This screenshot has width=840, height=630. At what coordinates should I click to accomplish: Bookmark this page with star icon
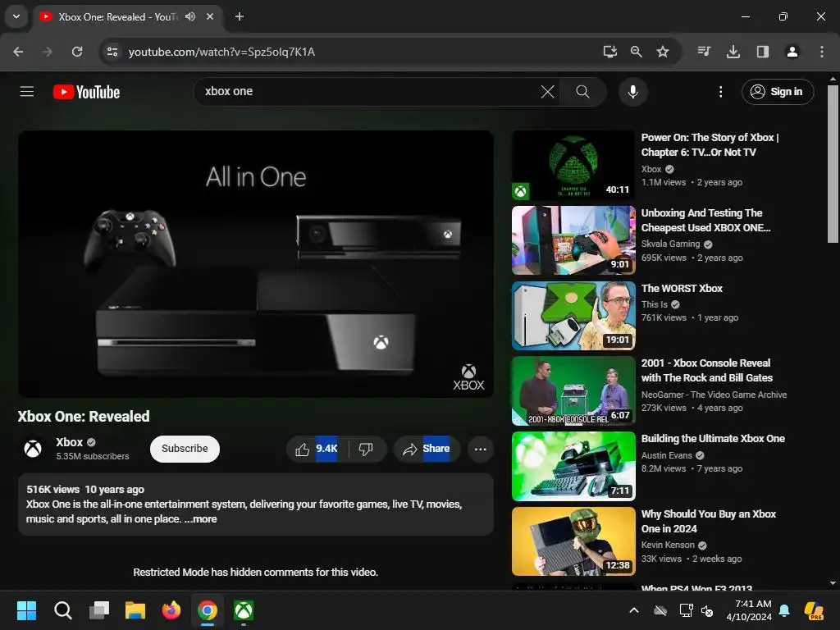663,52
